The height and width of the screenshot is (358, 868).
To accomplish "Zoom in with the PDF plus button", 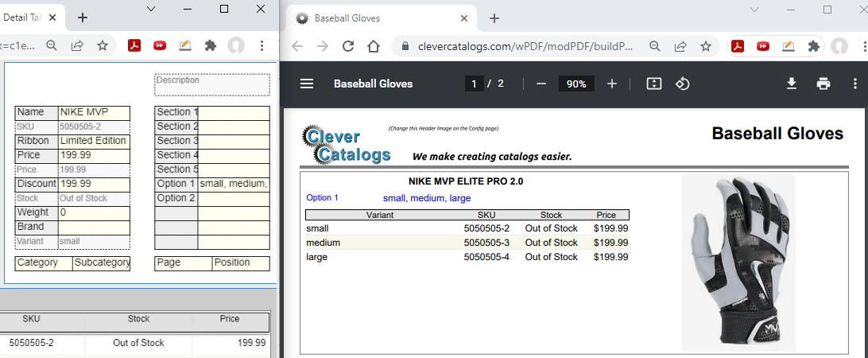I will pyautogui.click(x=612, y=84).
